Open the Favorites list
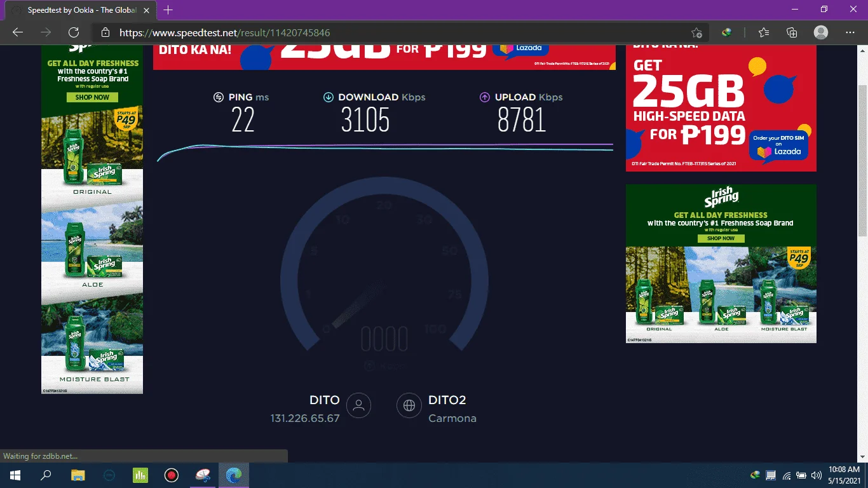Viewport: 868px width, 488px height. (764, 32)
